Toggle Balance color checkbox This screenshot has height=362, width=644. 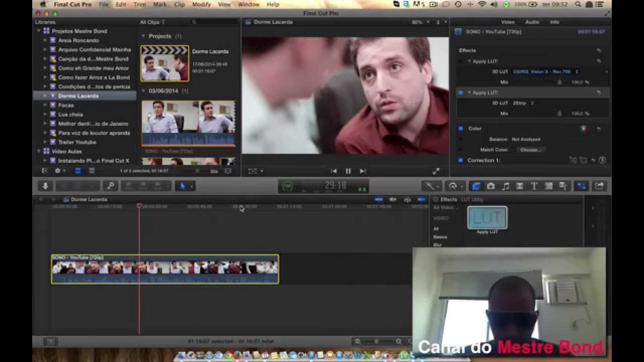(460, 139)
